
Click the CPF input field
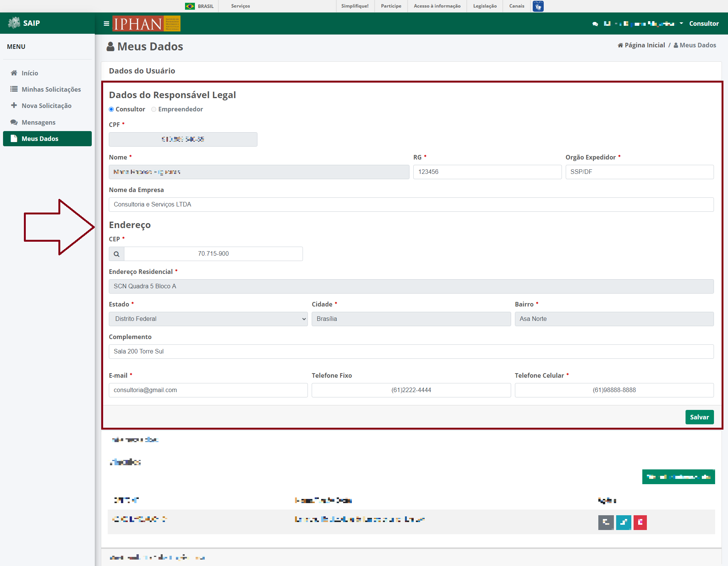[183, 139]
